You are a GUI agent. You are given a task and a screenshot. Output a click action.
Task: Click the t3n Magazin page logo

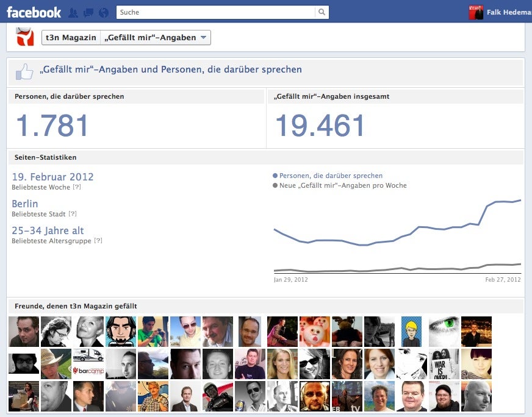coord(25,37)
